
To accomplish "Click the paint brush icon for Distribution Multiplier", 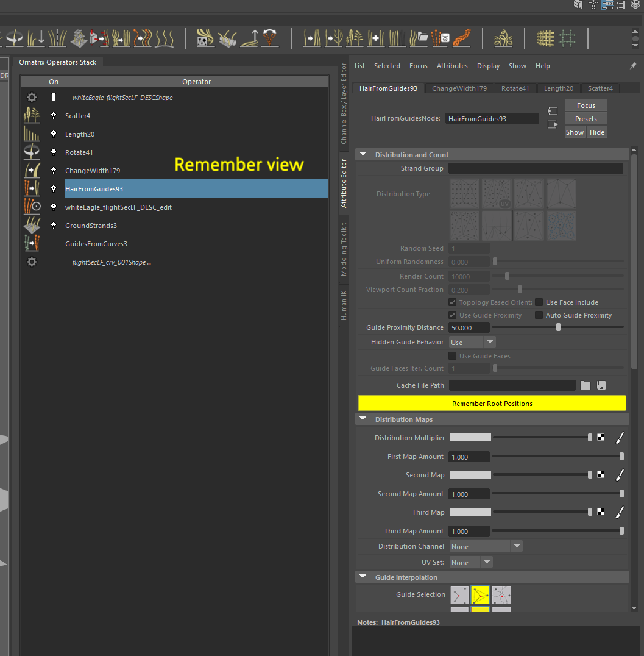I will pyautogui.click(x=619, y=438).
